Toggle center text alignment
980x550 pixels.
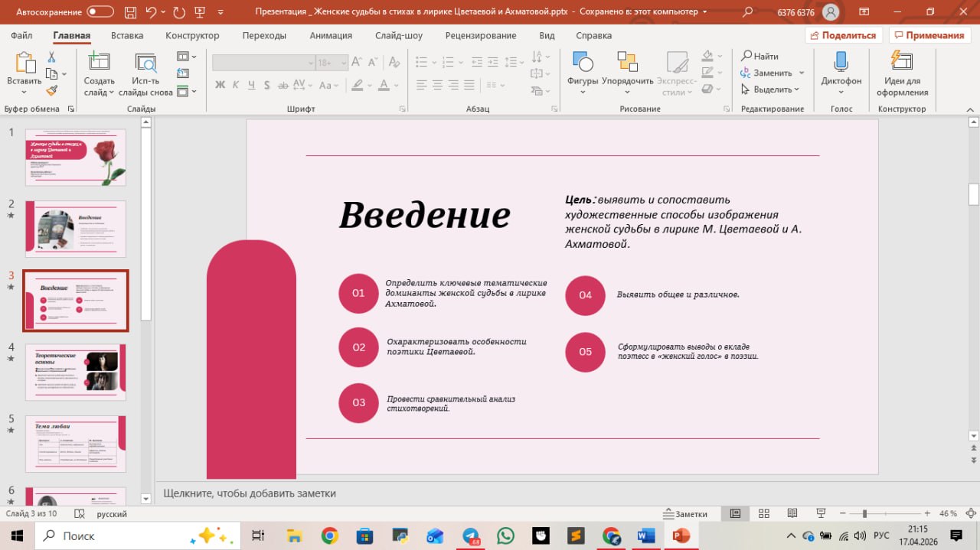click(437, 85)
